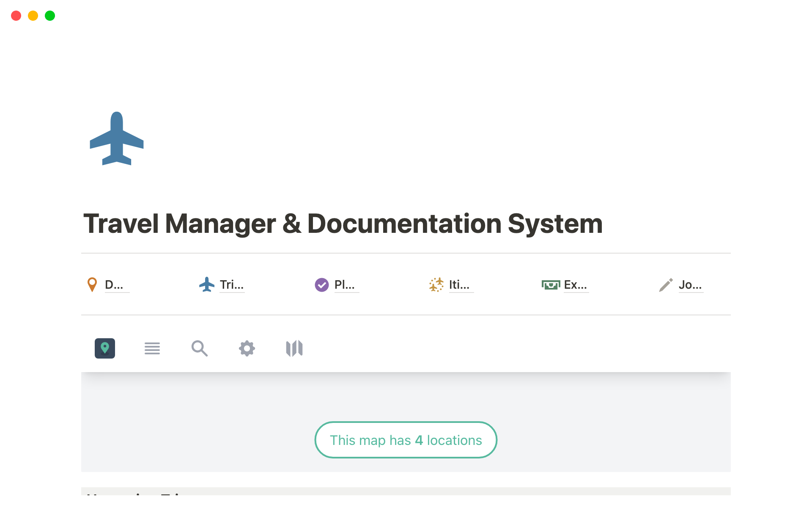812x508 pixels.
Task: Open map settings gear icon
Action: tap(247, 348)
